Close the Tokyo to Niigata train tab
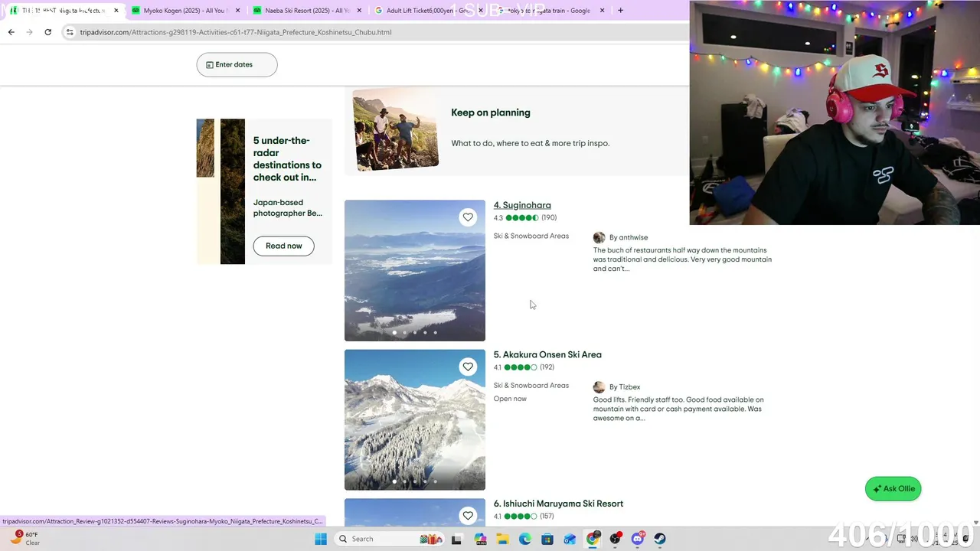 [603, 11]
